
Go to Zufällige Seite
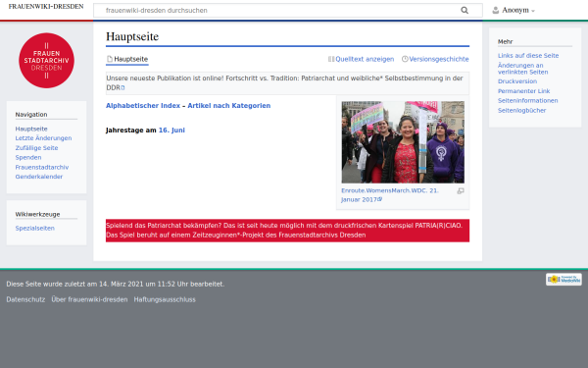(x=37, y=148)
